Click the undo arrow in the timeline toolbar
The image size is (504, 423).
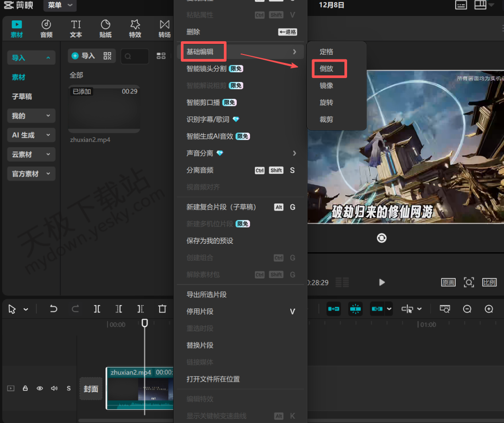53,309
